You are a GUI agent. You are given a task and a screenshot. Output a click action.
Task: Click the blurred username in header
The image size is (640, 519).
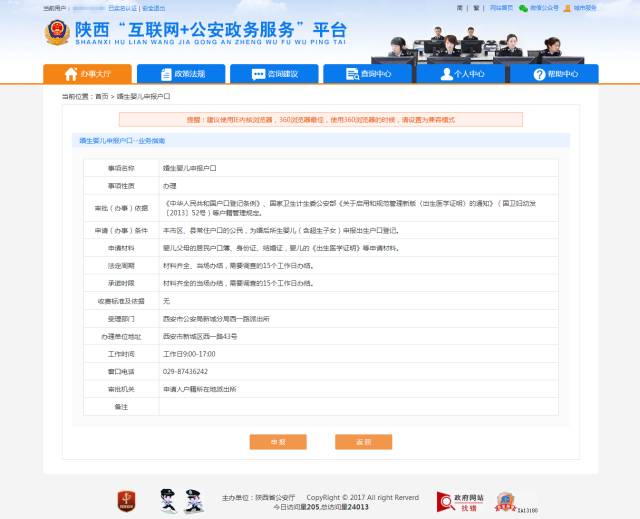pos(89,8)
